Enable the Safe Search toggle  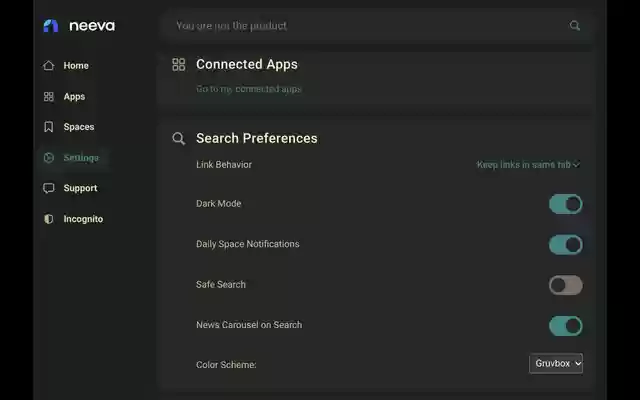point(566,285)
